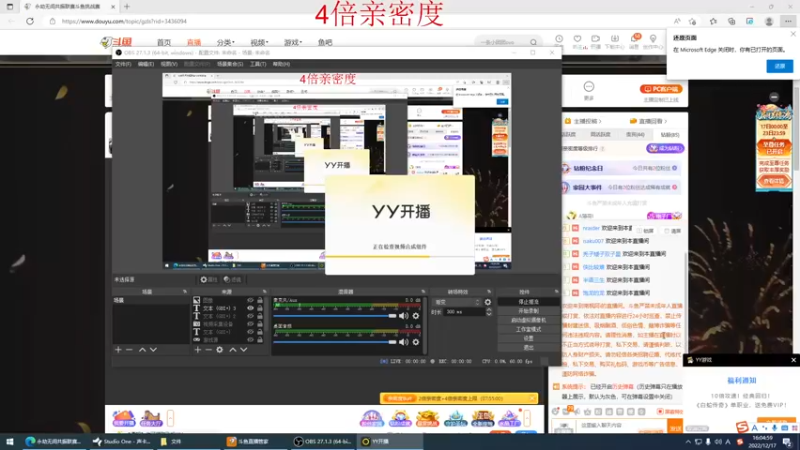Move scene up in Scenes panel
Viewport: 800px width, 450px height.
tap(142, 350)
